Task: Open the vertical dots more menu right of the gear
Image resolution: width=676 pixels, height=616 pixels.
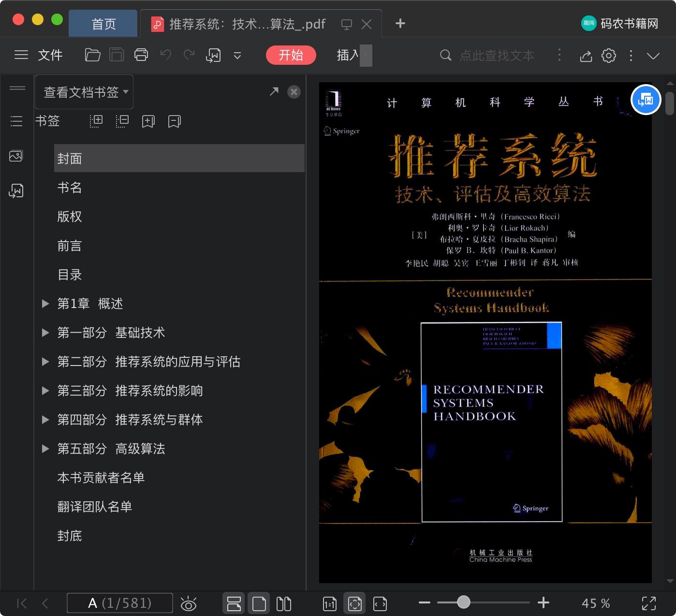Action: (x=631, y=56)
